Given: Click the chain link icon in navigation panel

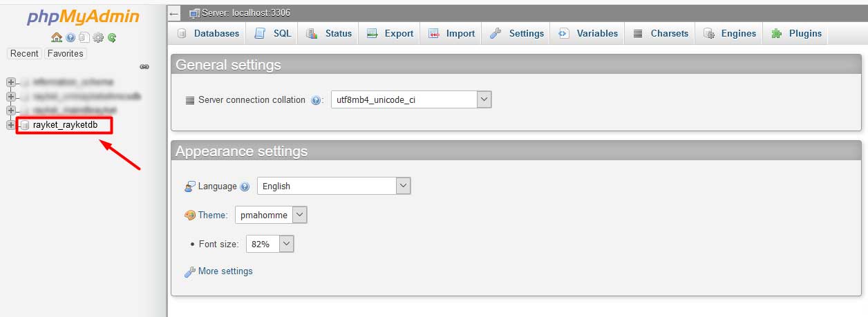Looking at the screenshot, I should point(144,67).
